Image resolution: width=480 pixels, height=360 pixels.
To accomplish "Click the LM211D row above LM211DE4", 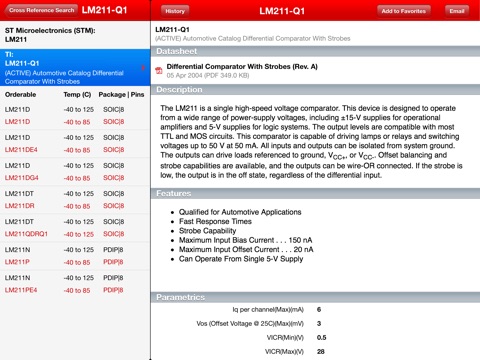I will [x=75, y=138].
